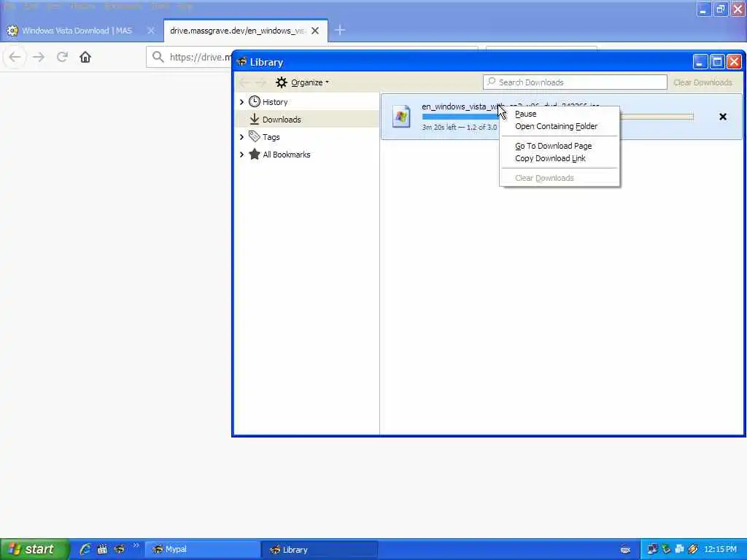Image resolution: width=747 pixels, height=560 pixels.
Task: Open the Organize dropdown menu
Action: coord(303,82)
